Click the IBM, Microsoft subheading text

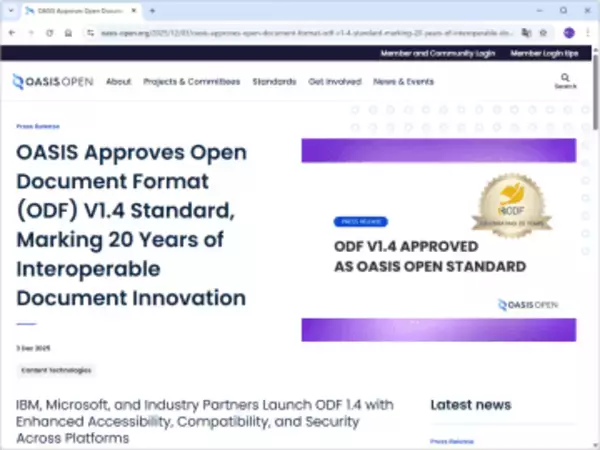coord(205,421)
